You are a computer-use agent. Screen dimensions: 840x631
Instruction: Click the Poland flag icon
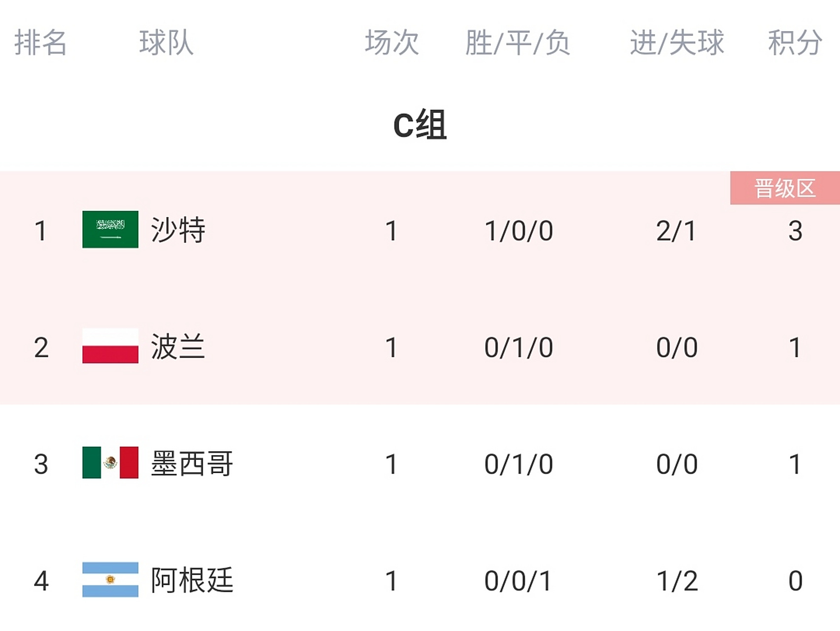(x=110, y=346)
